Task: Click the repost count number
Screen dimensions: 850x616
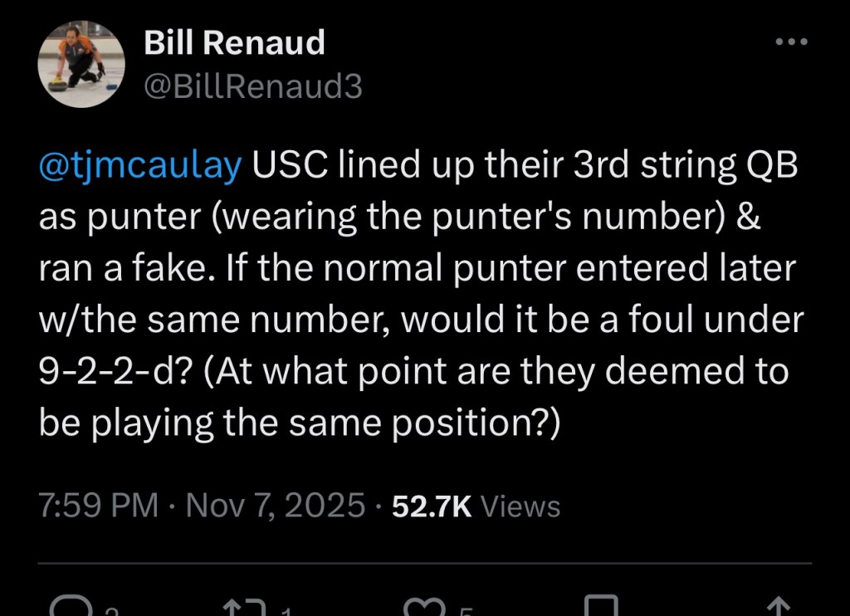Action: (286, 612)
